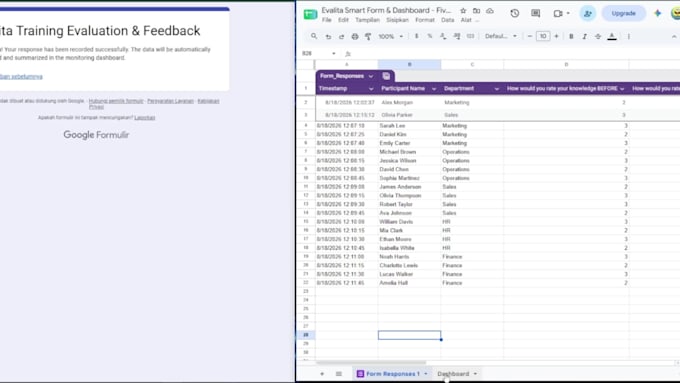Click the Laporkan link in the form window
The image size is (680, 383).
click(144, 118)
